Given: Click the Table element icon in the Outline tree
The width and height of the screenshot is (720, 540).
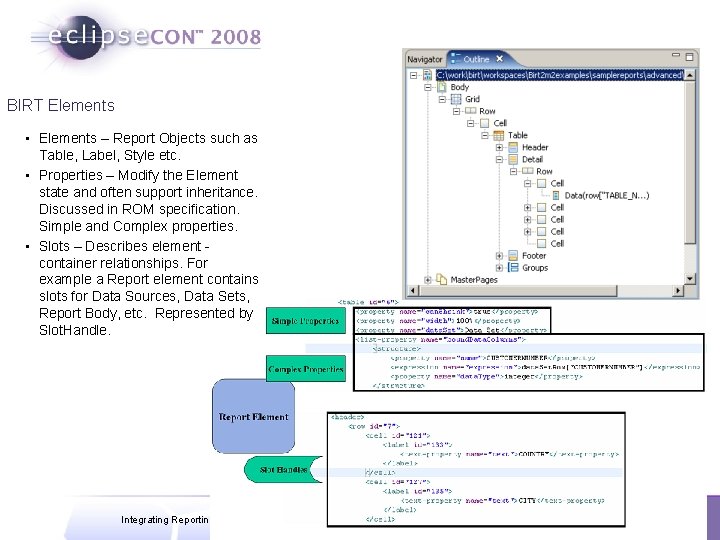Looking at the screenshot, I should coord(499,135).
